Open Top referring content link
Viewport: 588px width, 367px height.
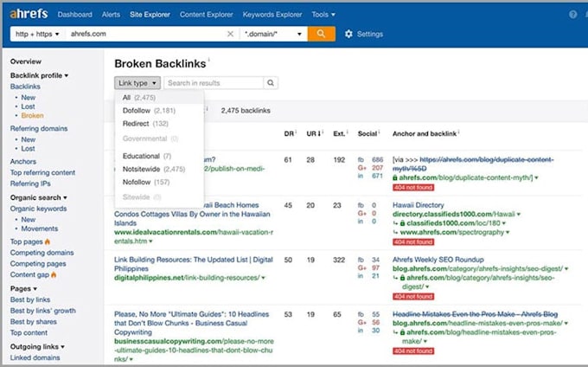[x=42, y=172]
